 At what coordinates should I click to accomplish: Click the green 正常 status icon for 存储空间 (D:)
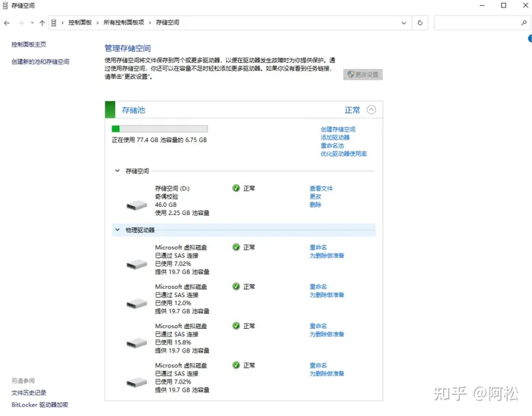(236, 188)
